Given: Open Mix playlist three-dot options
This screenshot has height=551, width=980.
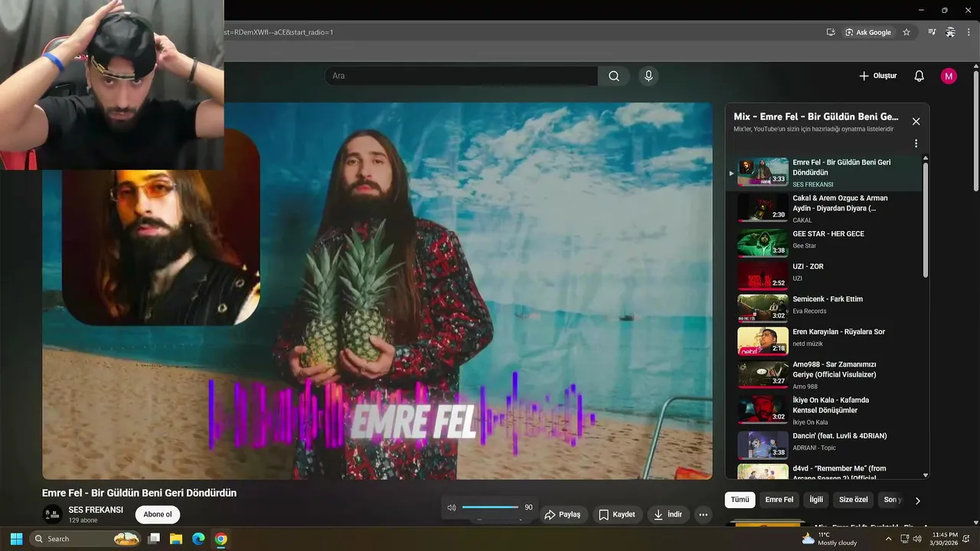Looking at the screenshot, I should [x=916, y=143].
